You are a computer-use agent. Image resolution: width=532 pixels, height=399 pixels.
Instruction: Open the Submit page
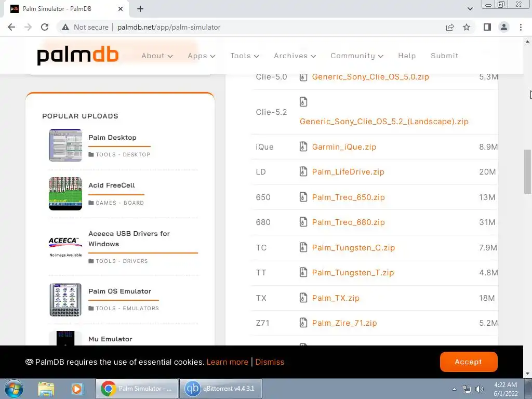tap(445, 56)
